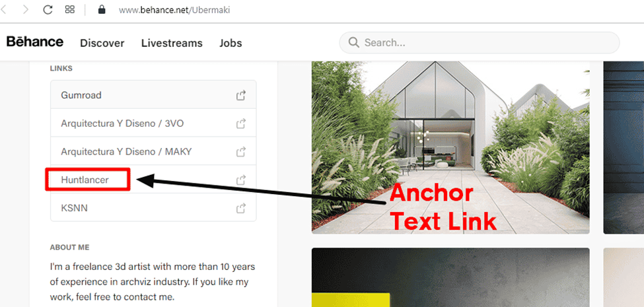Click the external link icon beside KSNN

(240, 208)
